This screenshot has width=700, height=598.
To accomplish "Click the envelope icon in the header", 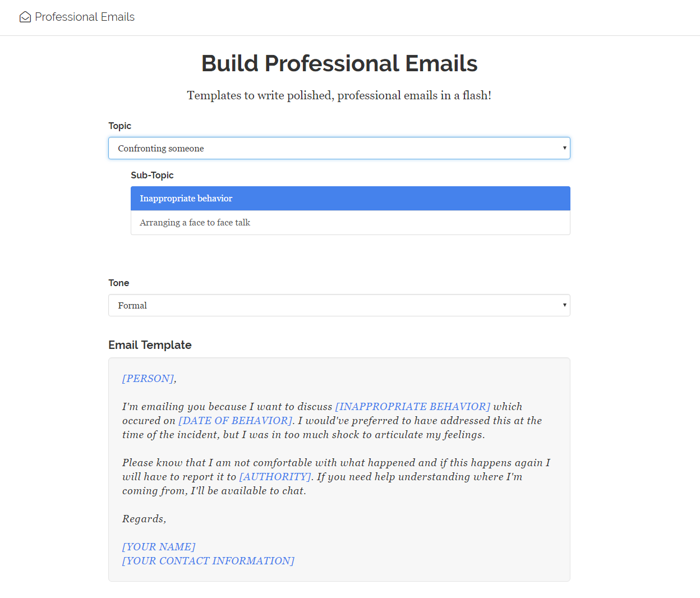I will click(x=25, y=17).
